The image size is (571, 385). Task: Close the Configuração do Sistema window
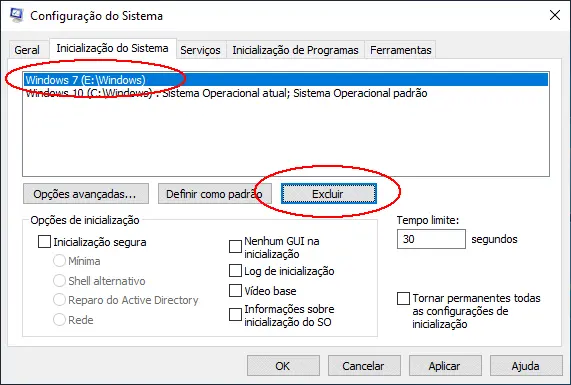coord(554,15)
